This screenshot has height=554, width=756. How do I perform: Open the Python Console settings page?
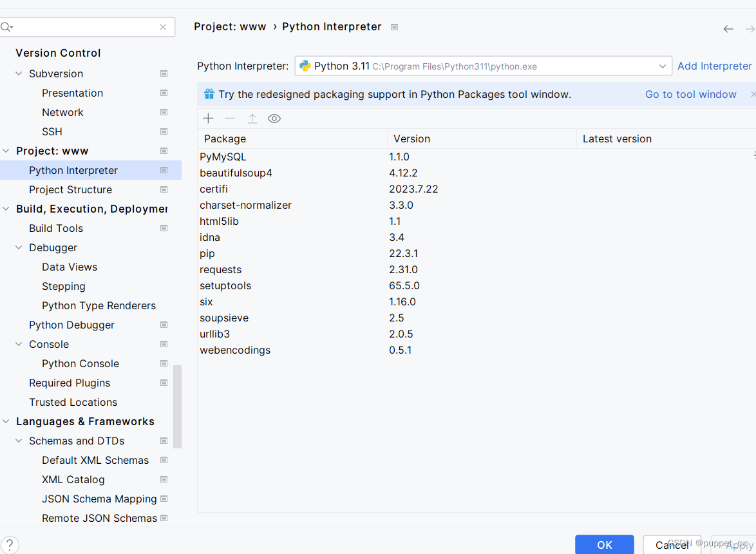point(80,363)
